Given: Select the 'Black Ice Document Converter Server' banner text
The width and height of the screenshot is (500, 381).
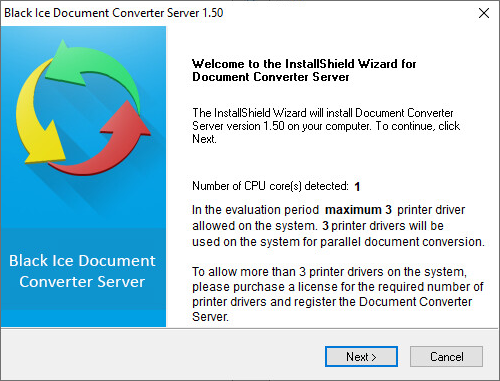Looking at the screenshot, I should point(82,271).
